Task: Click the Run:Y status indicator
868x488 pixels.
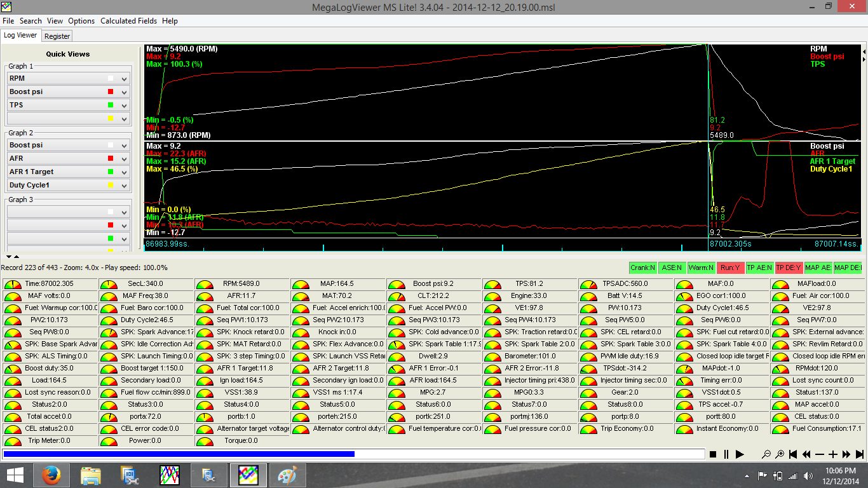Action: [731, 268]
